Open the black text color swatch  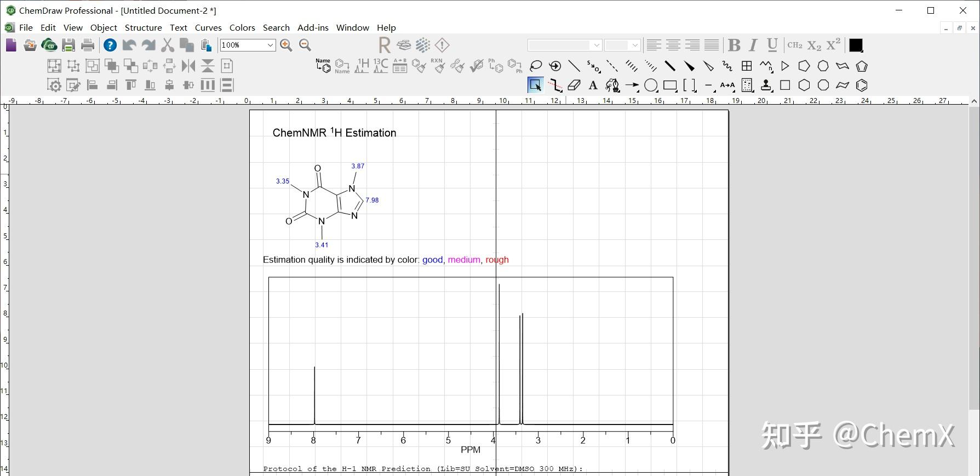point(856,45)
